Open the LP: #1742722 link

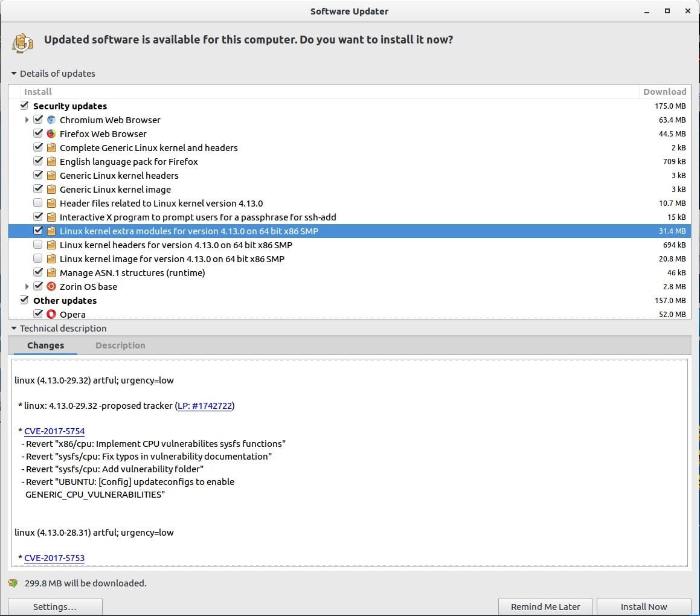(205, 406)
